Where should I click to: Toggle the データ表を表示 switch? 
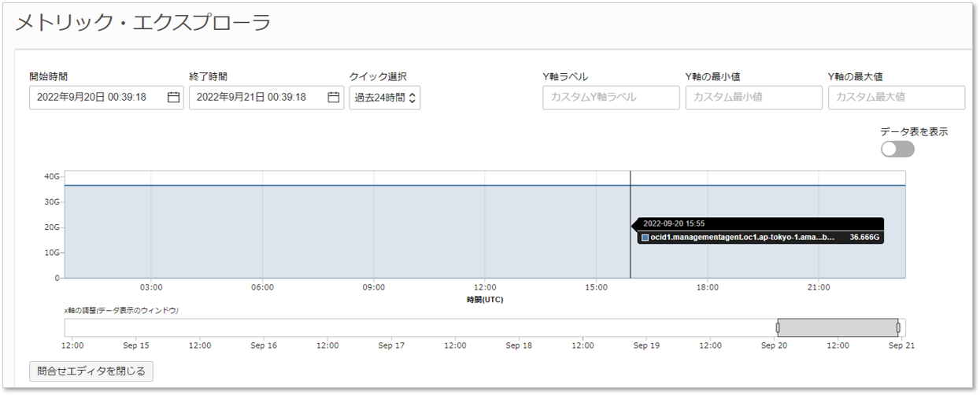[897, 149]
